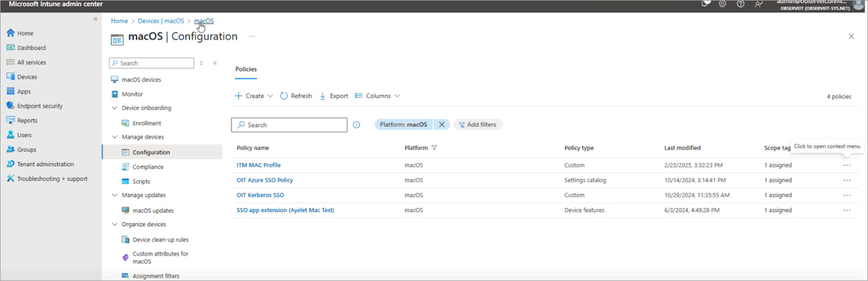Viewport: 868px width, 281px height.
Task: Click Add filters button
Action: coord(477,125)
